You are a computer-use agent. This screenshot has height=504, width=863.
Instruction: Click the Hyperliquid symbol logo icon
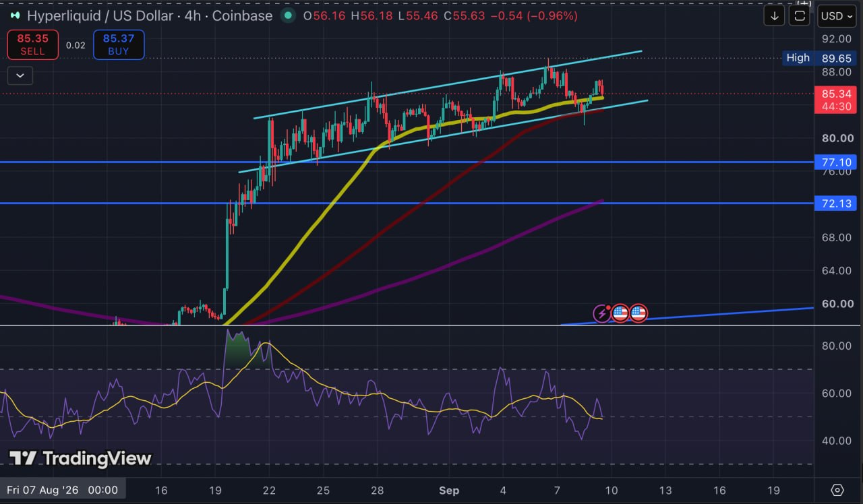click(x=14, y=15)
